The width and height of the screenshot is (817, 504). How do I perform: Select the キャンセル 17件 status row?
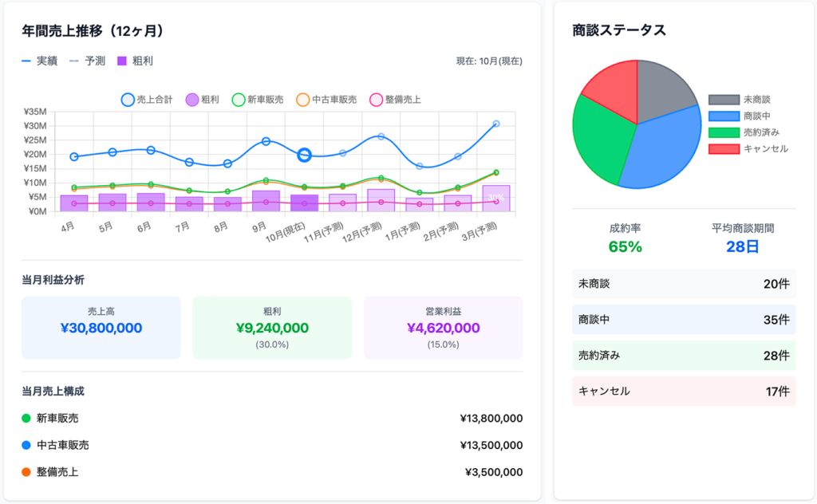coord(684,392)
